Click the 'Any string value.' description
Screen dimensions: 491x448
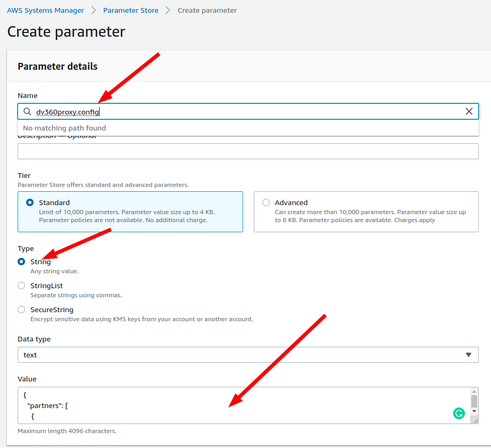pos(54,271)
